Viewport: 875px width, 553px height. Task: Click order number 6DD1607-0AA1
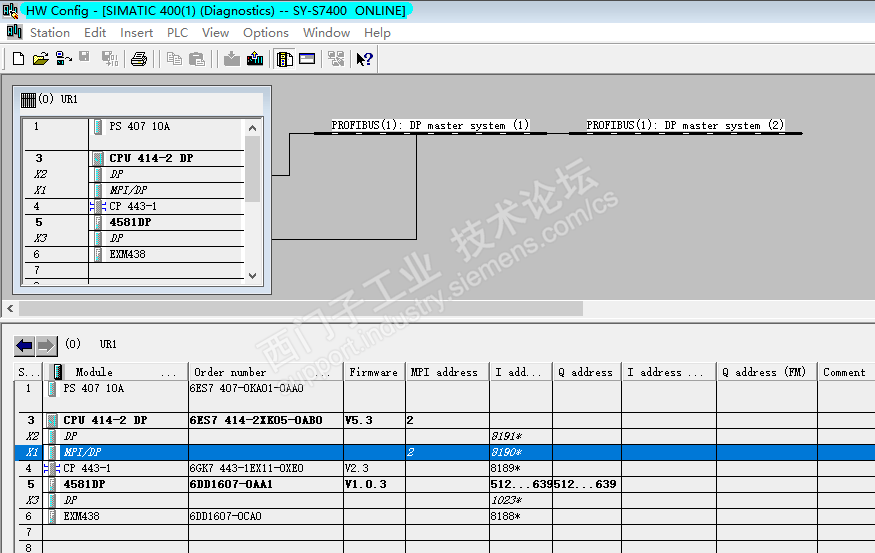[x=231, y=484]
